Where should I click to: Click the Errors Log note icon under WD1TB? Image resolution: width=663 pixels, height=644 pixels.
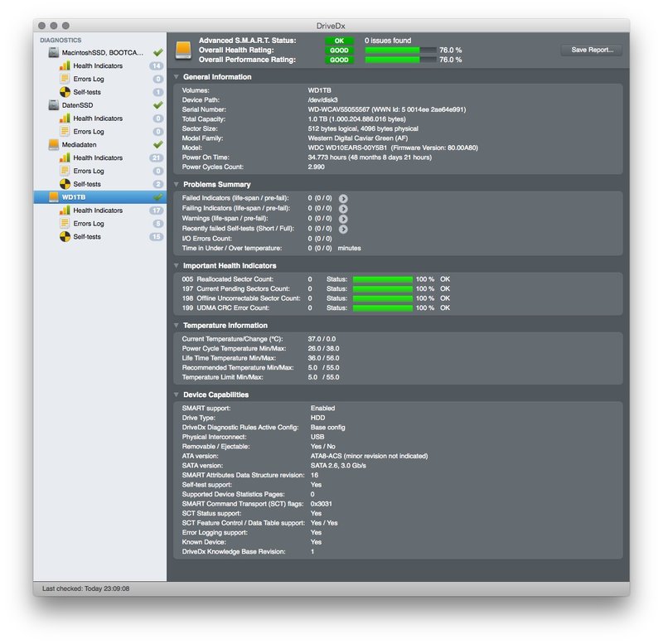65,223
